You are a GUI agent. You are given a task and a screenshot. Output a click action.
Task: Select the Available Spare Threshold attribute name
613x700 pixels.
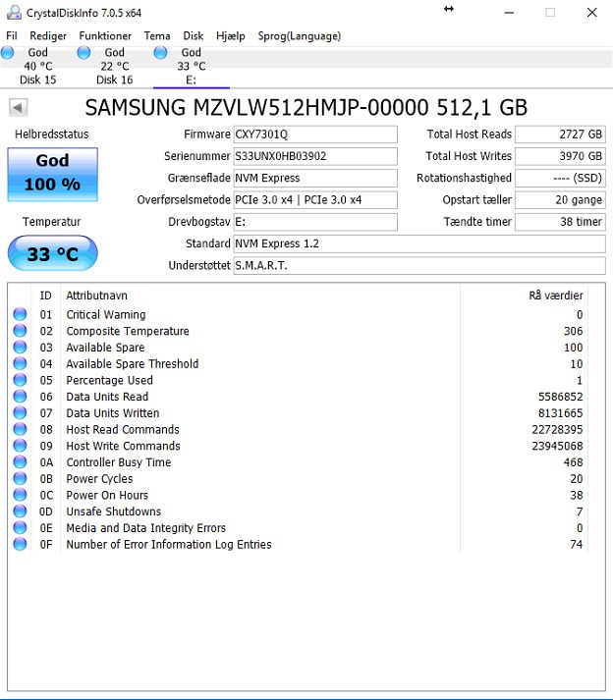click(x=133, y=364)
